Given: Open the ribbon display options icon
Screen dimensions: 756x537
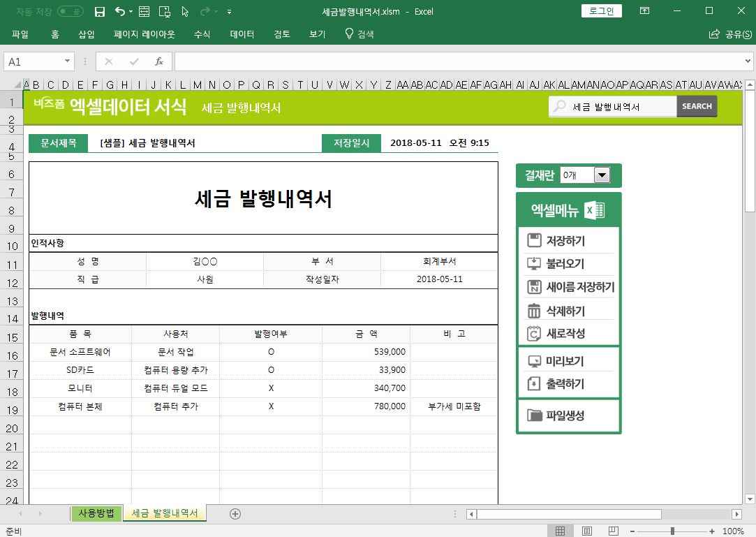Looking at the screenshot, I should pyautogui.click(x=644, y=11).
